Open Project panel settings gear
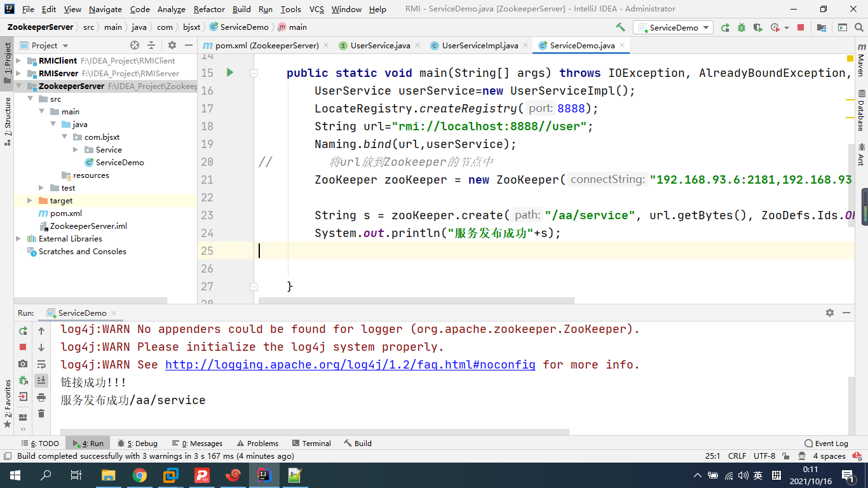 172,45
